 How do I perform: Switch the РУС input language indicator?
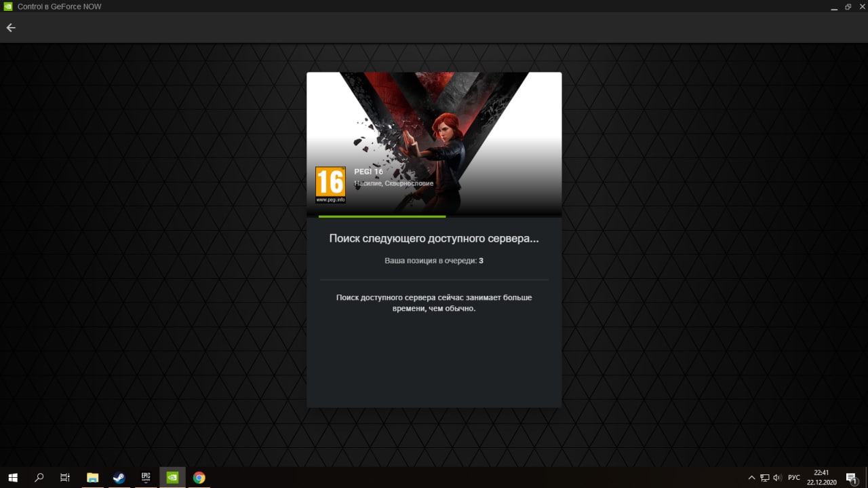click(x=794, y=478)
